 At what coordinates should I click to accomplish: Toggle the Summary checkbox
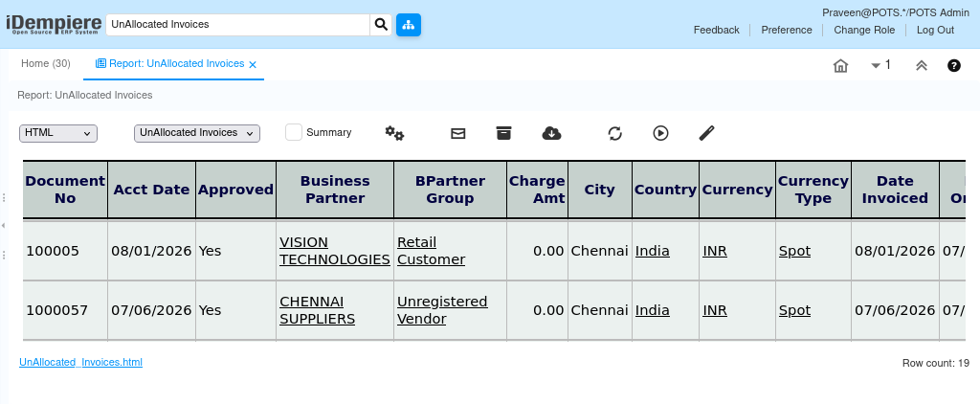pyautogui.click(x=294, y=132)
